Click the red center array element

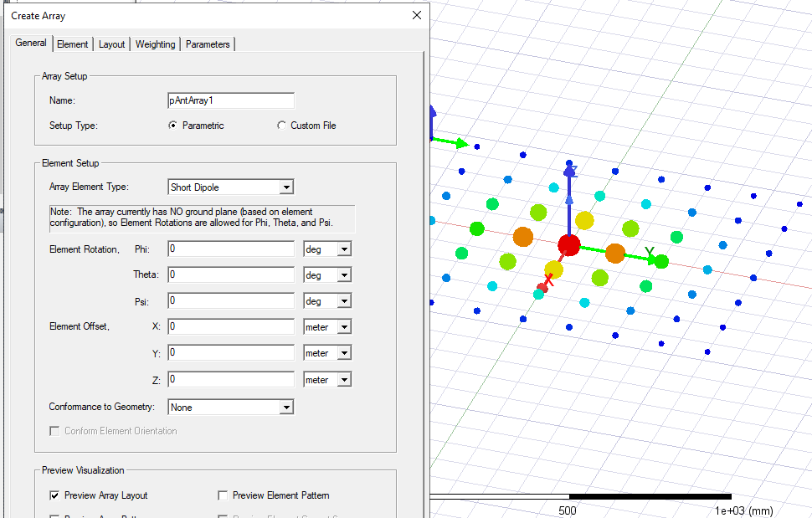click(x=568, y=245)
